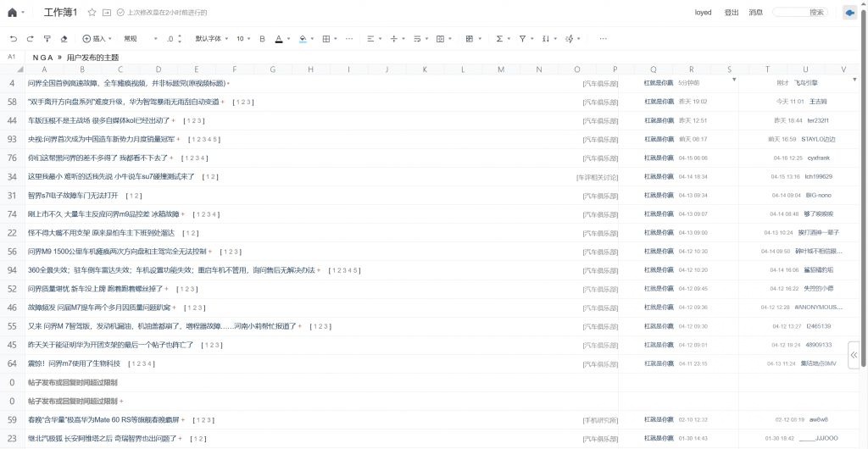Open filter arrow in column S

point(734,80)
